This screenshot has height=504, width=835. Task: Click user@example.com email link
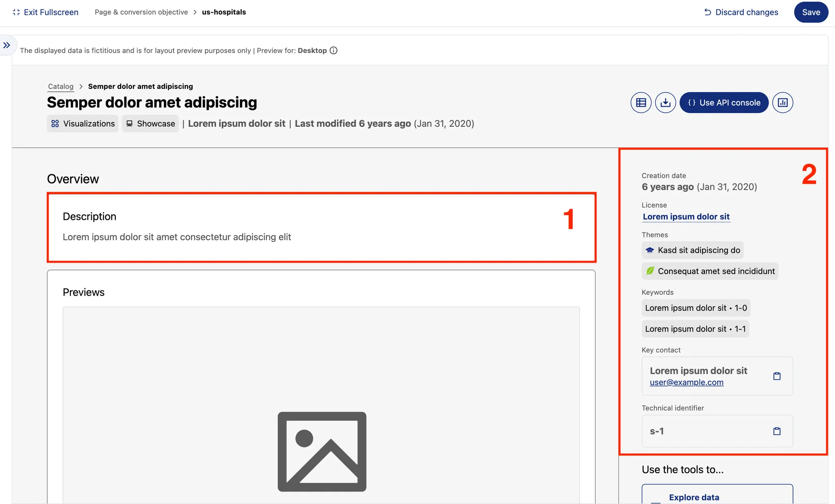(686, 382)
